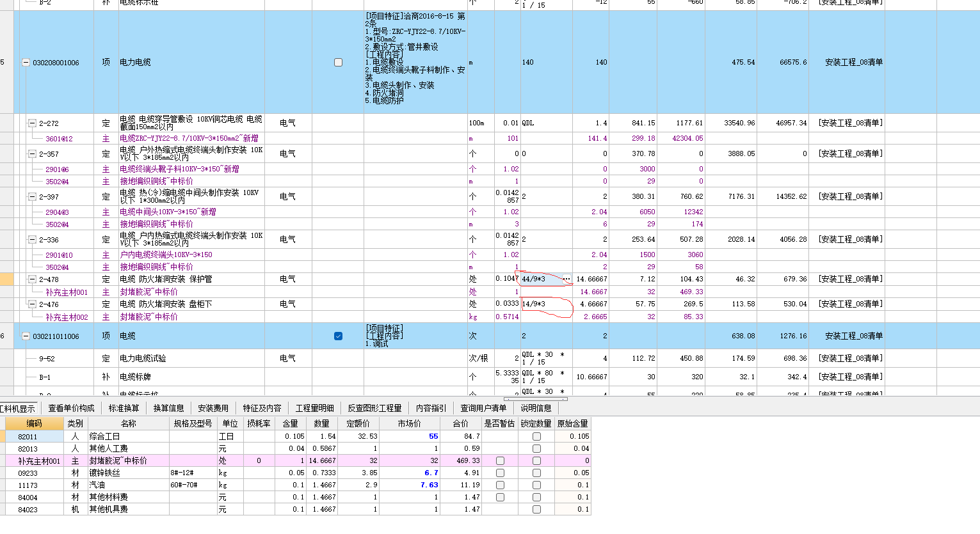This screenshot has width=980, height=534.
Task: Enable 锁定数量 for 综合工日 82011
Action: point(536,436)
